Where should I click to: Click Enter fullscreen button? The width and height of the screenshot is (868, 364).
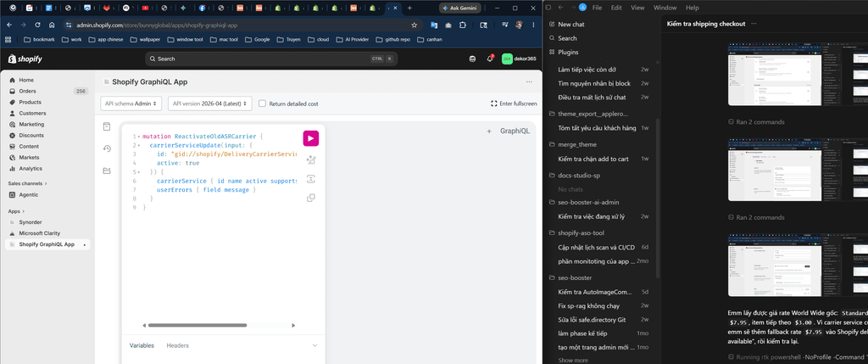pos(514,104)
